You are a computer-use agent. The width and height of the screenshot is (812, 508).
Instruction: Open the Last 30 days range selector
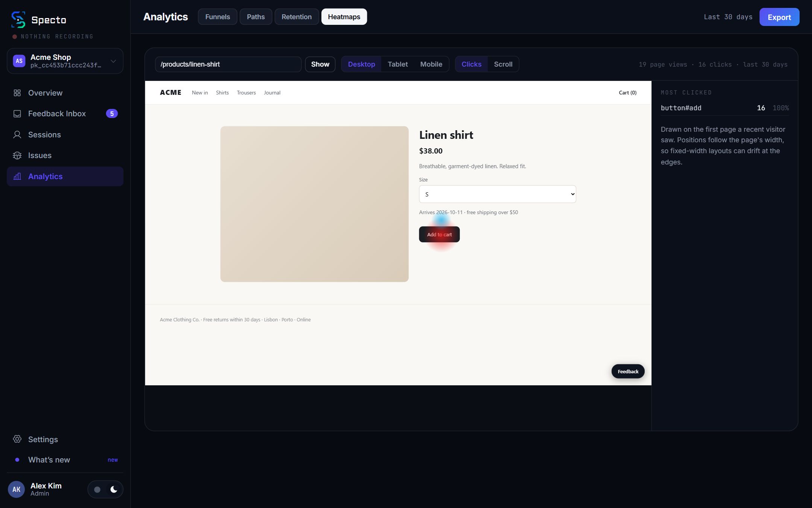(x=728, y=17)
